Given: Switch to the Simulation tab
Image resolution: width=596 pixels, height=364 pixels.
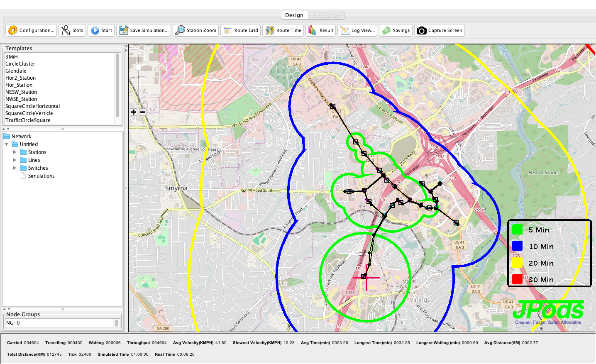Looking at the screenshot, I should click(327, 15).
